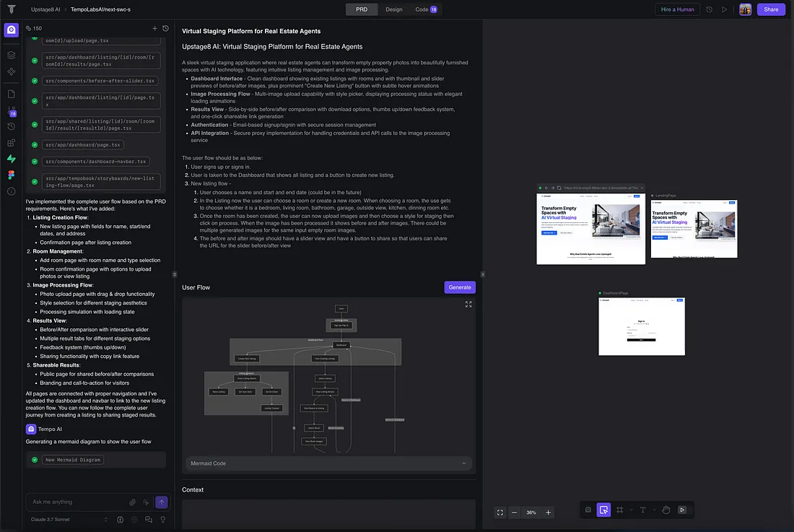Screen dimensions: 794x532
Task: Open the Figma integration in the sidebar
Action: pos(11,175)
